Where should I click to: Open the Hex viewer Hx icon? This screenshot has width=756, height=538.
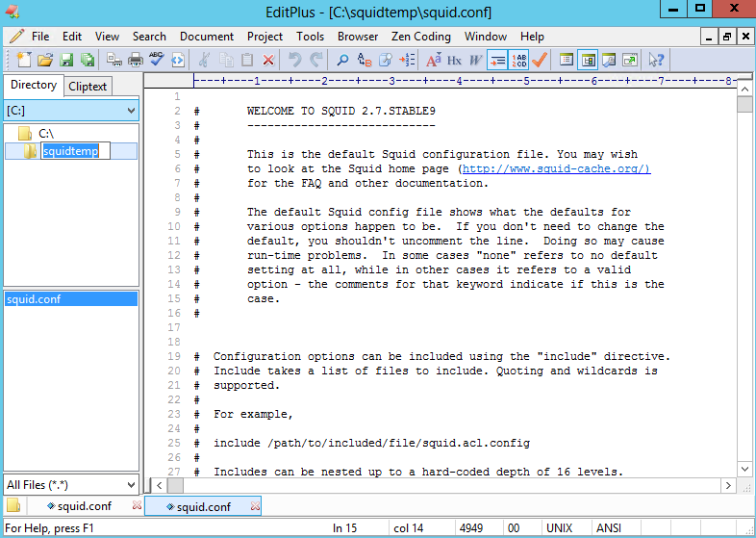pyautogui.click(x=454, y=60)
